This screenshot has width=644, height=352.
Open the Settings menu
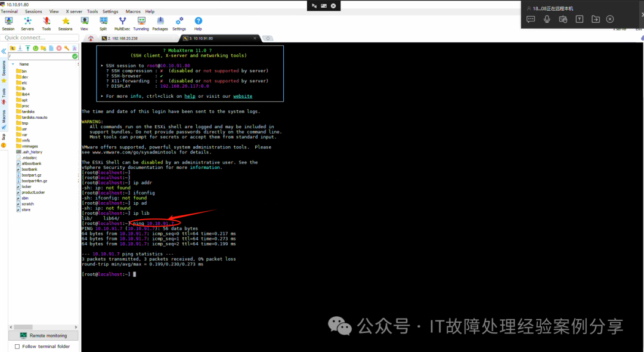coord(110,11)
